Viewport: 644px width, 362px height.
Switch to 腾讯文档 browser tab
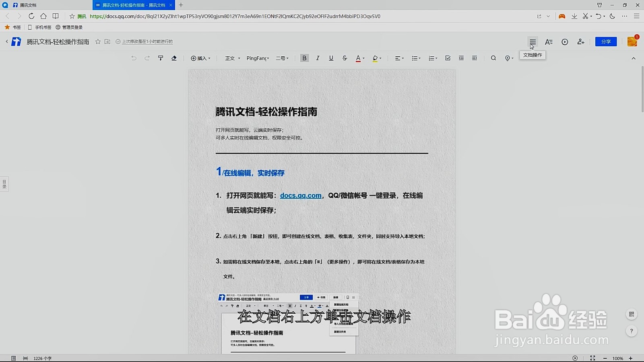[46, 5]
